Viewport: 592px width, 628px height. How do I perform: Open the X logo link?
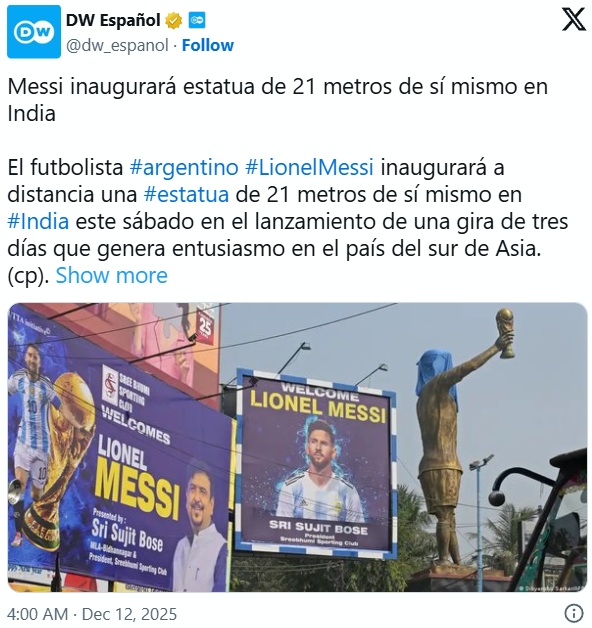coord(573,19)
